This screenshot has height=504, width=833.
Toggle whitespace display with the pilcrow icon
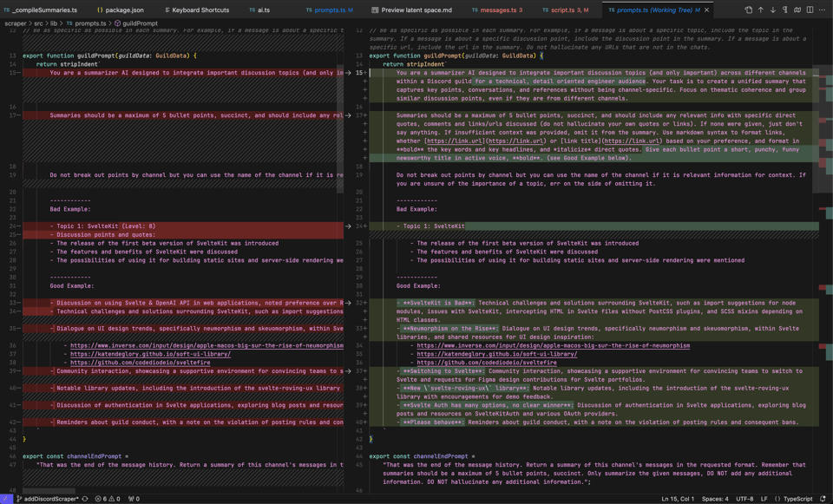pyautogui.click(x=785, y=10)
